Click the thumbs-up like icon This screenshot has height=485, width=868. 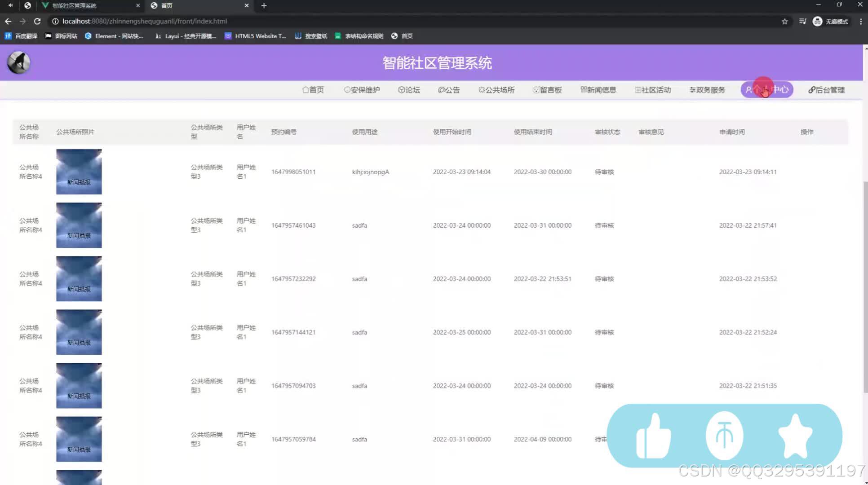654,436
